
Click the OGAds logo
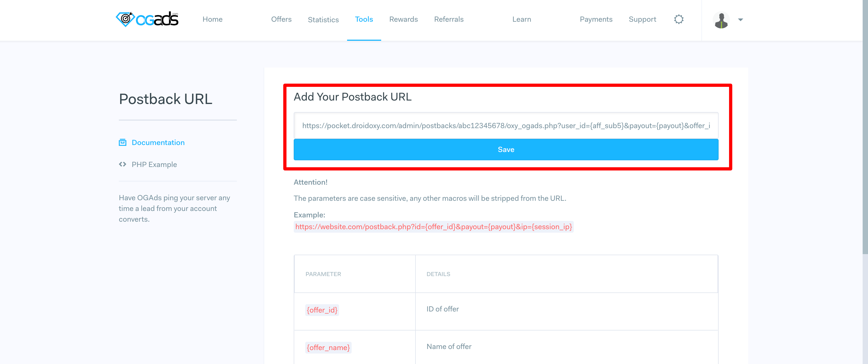coord(147,19)
